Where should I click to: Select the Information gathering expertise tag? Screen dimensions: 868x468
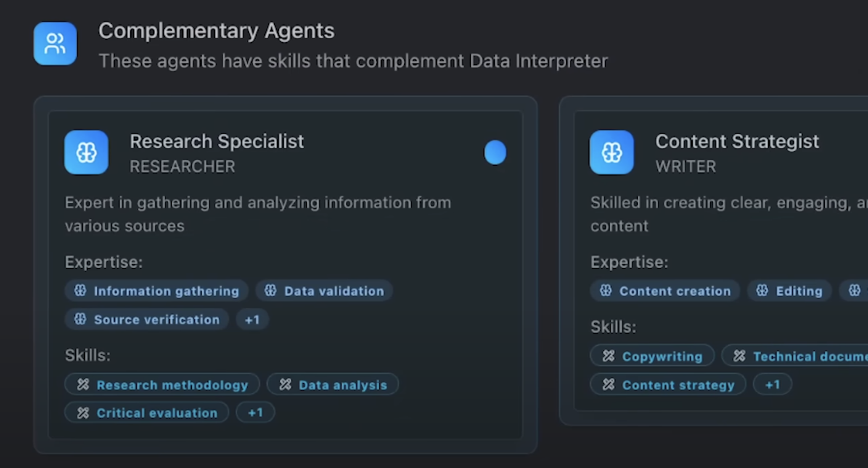pyautogui.click(x=156, y=291)
